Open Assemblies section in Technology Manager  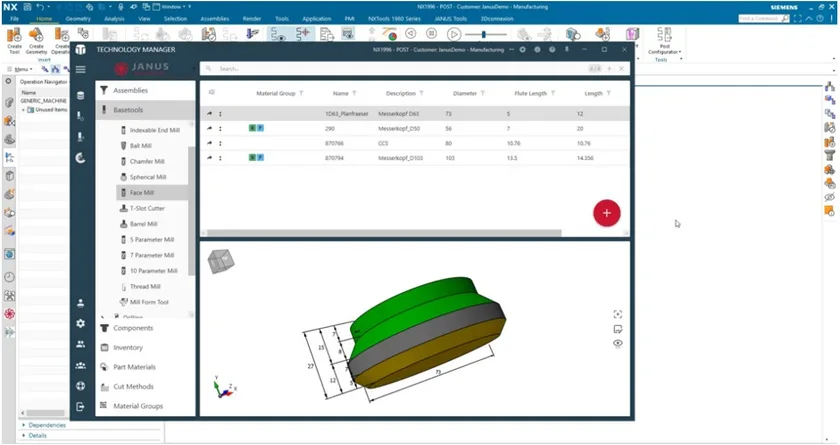coord(145,90)
